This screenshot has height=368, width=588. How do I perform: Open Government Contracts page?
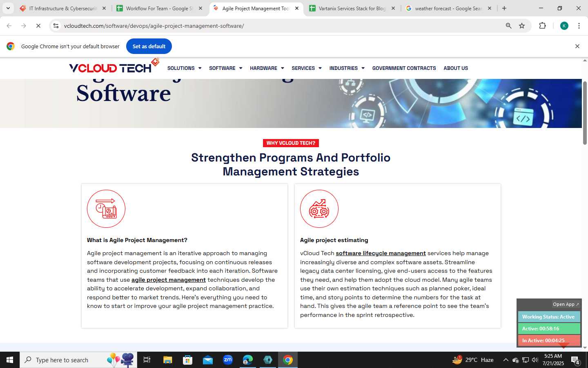point(404,68)
